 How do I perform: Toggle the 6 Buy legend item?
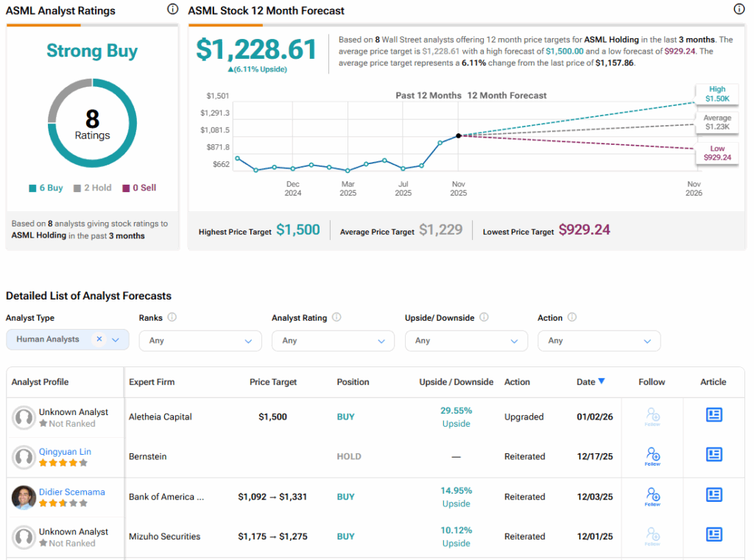tap(46, 188)
